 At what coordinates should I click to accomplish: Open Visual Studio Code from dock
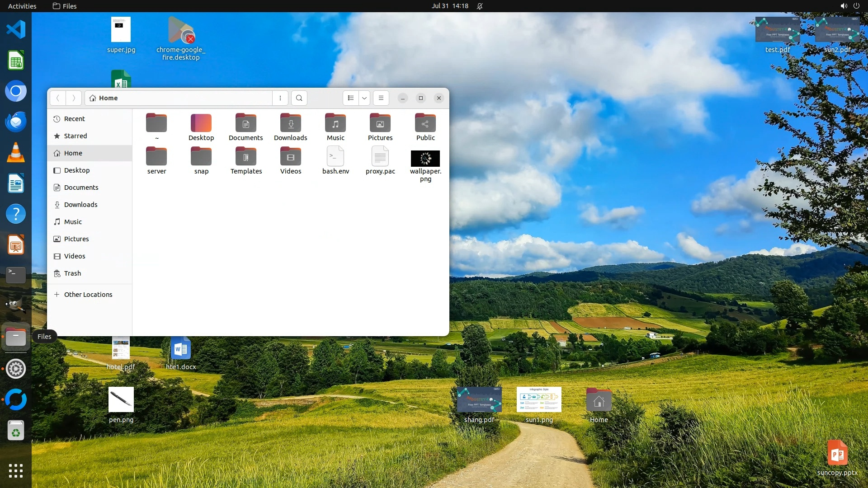pyautogui.click(x=16, y=29)
